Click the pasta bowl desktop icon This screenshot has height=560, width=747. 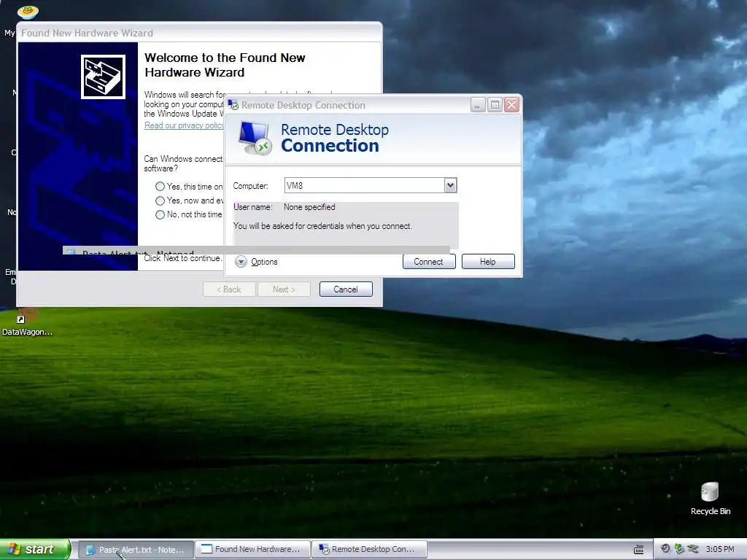coord(28,12)
